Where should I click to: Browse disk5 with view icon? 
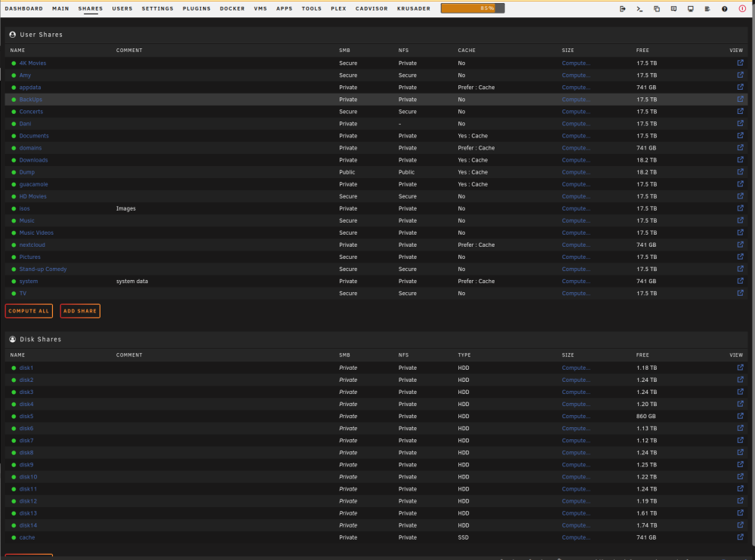[740, 416]
